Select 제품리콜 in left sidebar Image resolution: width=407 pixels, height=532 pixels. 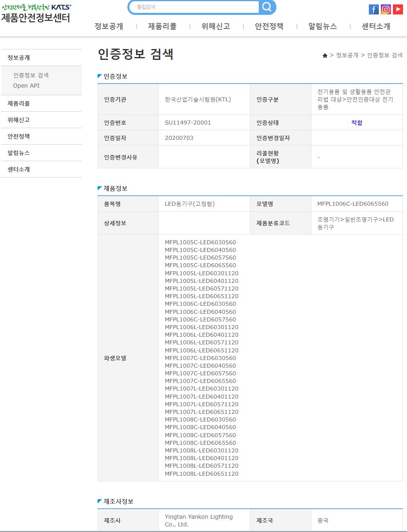coord(41,103)
